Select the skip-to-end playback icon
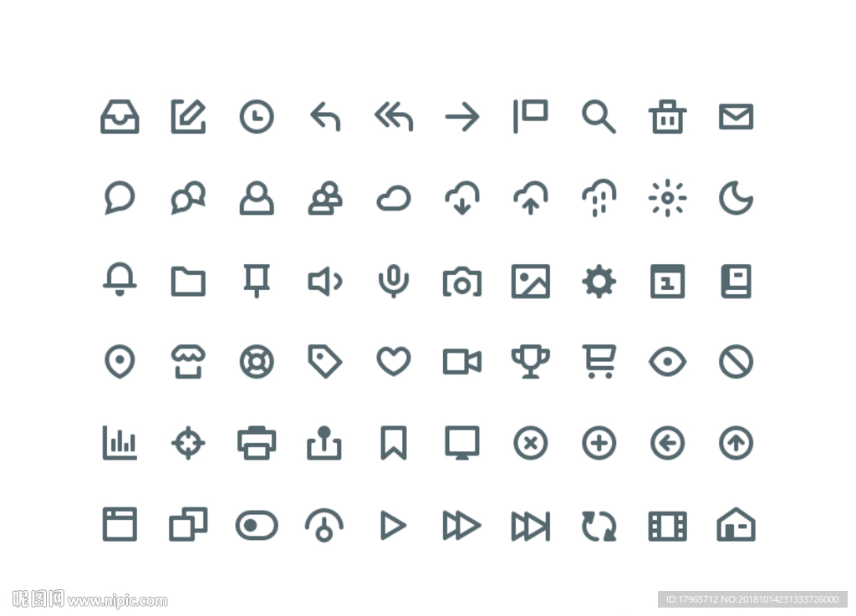856x616 pixels. click(x=531, y=526)
